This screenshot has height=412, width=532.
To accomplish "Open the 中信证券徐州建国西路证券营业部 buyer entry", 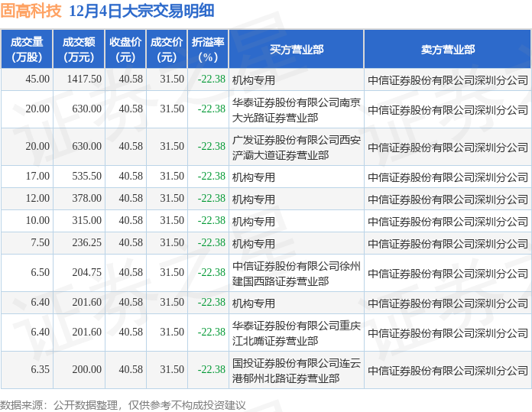I will click(x=296, y=273).
